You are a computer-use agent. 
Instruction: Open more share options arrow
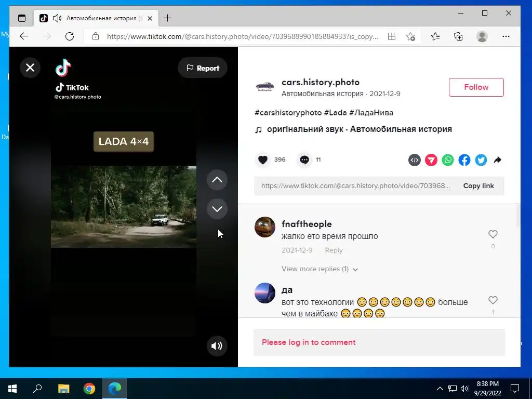coord(497,160)
